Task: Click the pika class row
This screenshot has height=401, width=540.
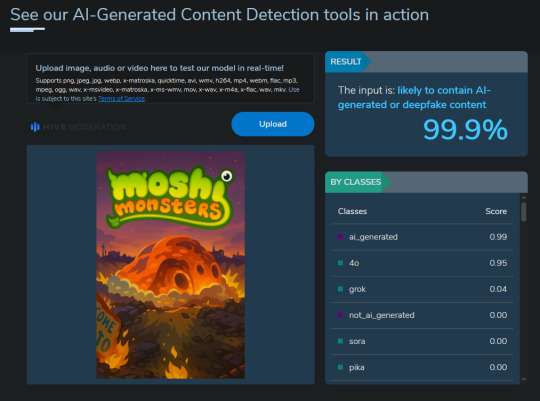Action: pyautogui.click(x=422, y=368)
